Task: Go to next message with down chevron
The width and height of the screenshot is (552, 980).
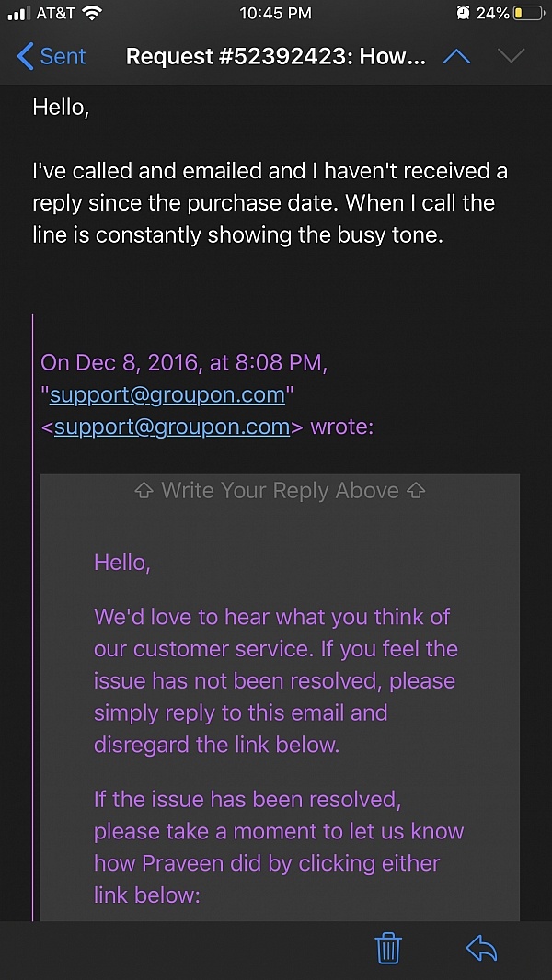Action: click(511, 57)
